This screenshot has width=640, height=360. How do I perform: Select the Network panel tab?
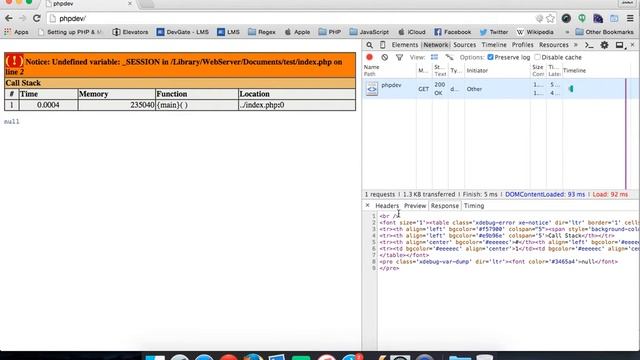click(x=436, y=45)
